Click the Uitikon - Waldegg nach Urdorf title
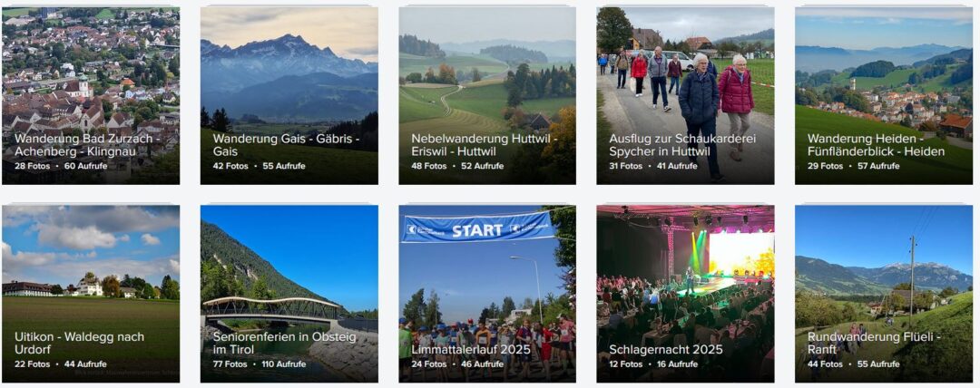The width and height of the screenshot is (980, 388). tap(79, 343)
